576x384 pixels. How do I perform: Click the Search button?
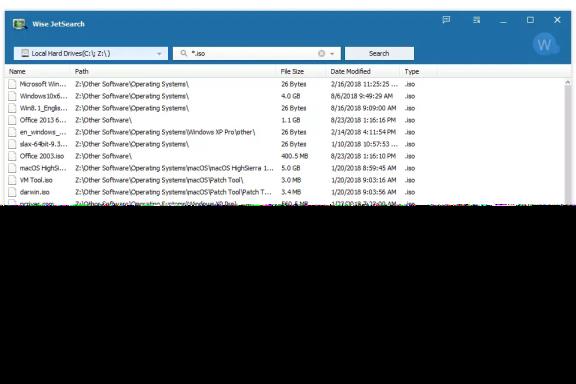(379, 53)
